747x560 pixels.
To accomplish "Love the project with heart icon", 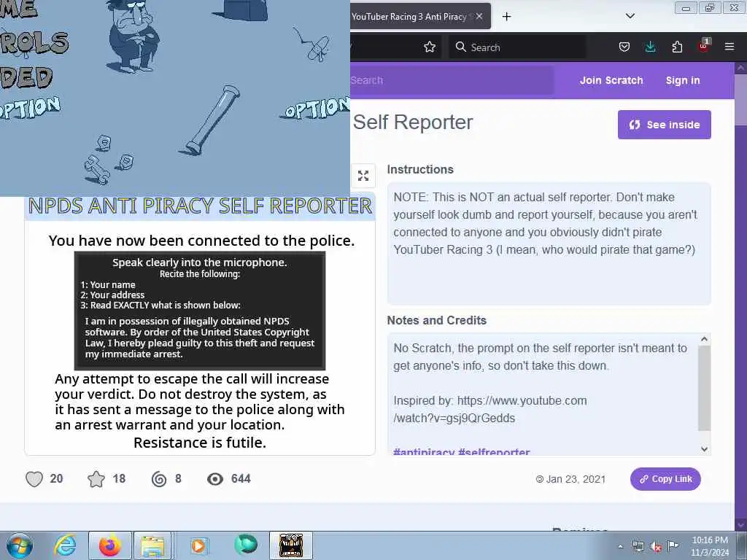I will point(34,479).
